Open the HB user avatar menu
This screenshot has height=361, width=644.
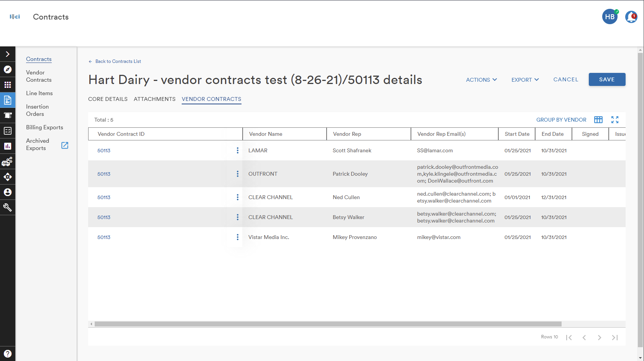tap(610, 16)
